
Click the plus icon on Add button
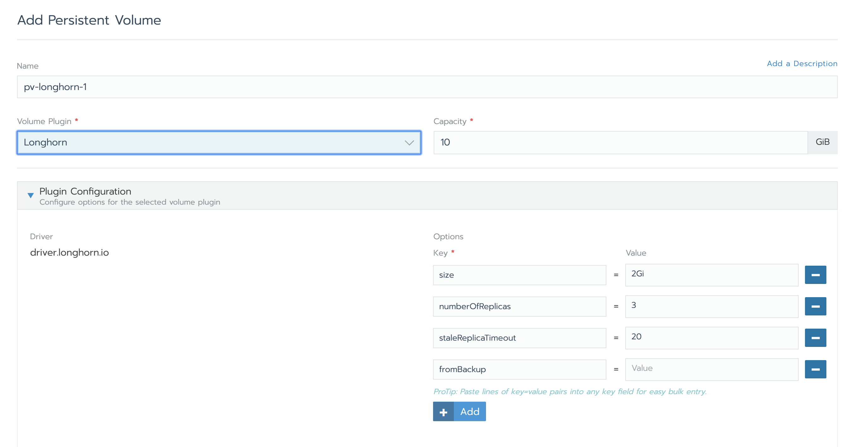point(443,411)
